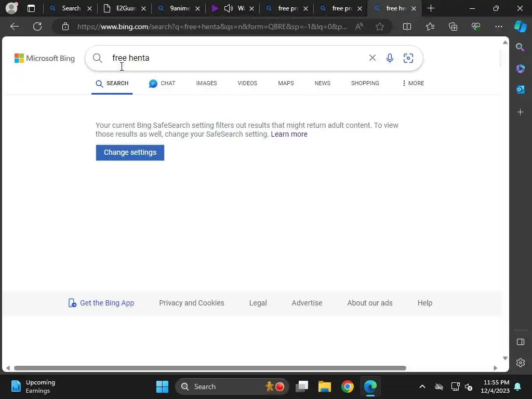
Task: Open the Edge profile avatar
Action: [x=11, y=8]
